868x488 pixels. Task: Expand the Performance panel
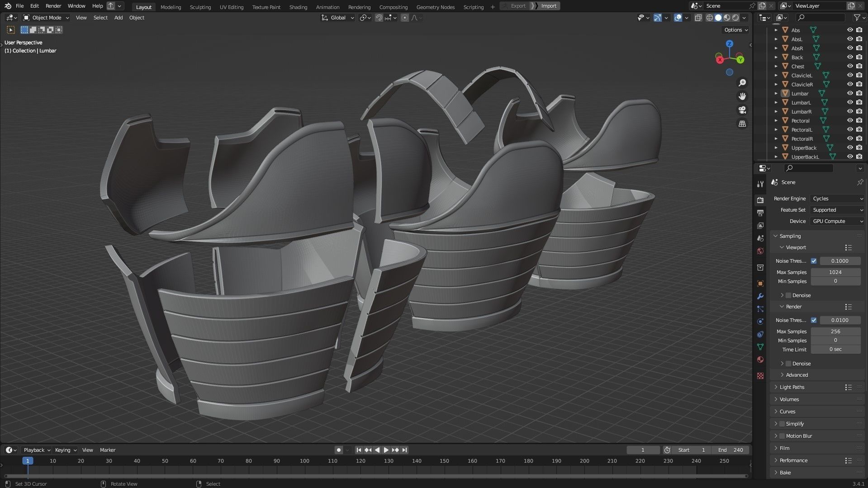tap(793, 460)
